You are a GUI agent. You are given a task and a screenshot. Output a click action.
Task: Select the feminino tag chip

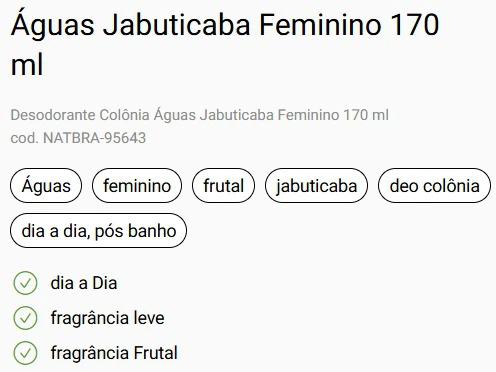click(137, 186)
